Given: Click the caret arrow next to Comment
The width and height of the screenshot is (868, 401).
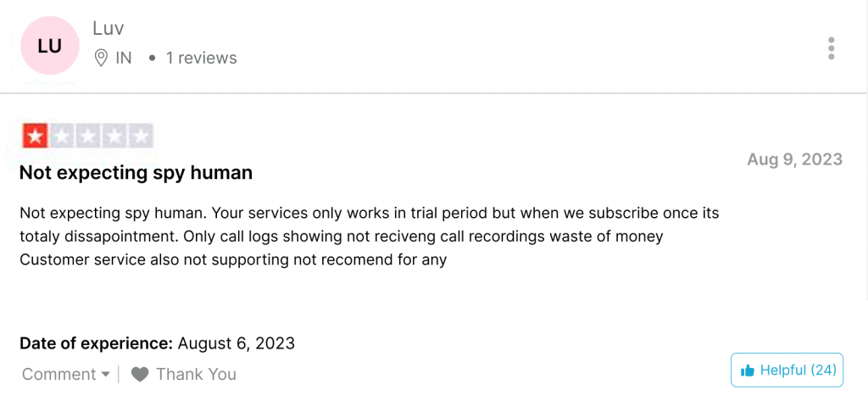Looking at the screenshot, I should click(x=105, y=374).
